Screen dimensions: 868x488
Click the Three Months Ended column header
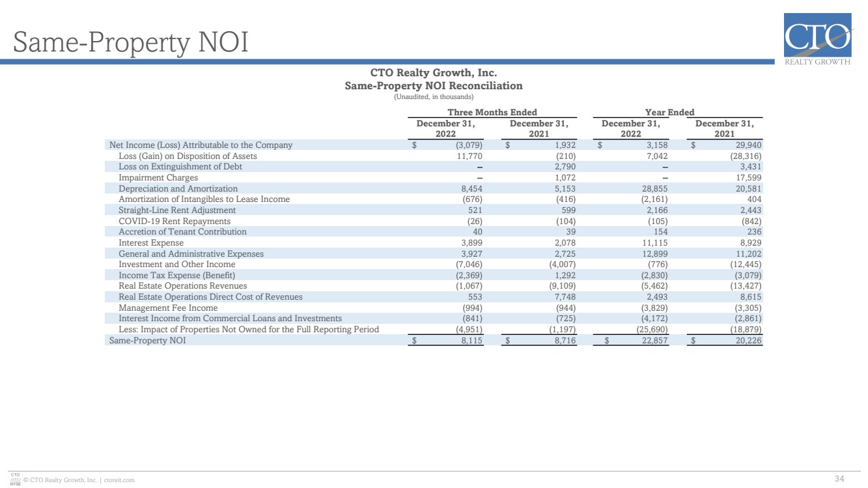[x=492, y=112]
